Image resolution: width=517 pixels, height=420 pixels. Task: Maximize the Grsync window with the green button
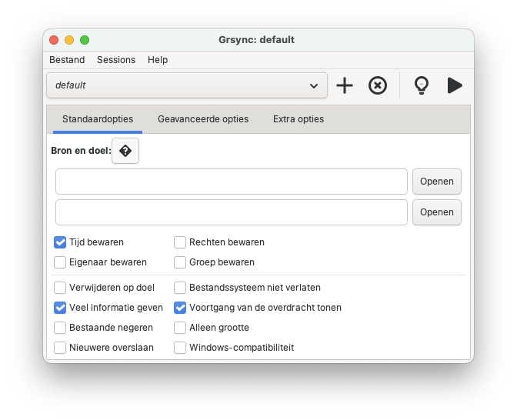pyautogui.click(x=85, y=40)
